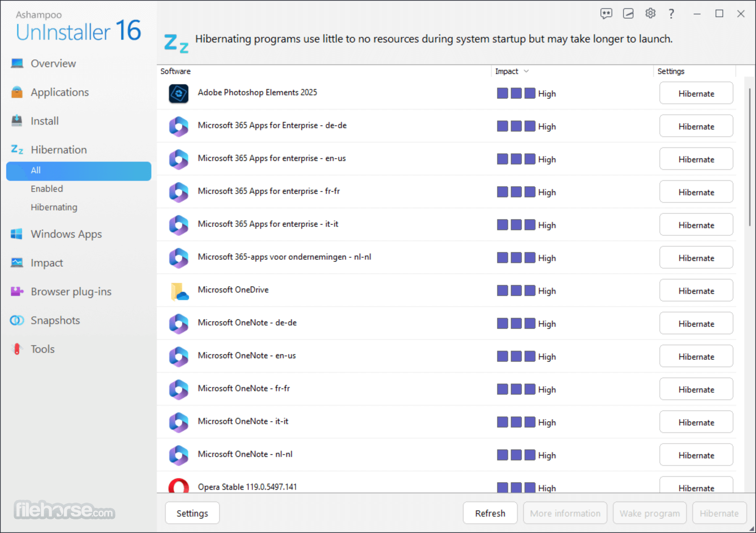This screenshot has height=533, width=756.
Task: Click the skin or notes icon in title bar
Action: pyautogui.click(x=628, y=14)
